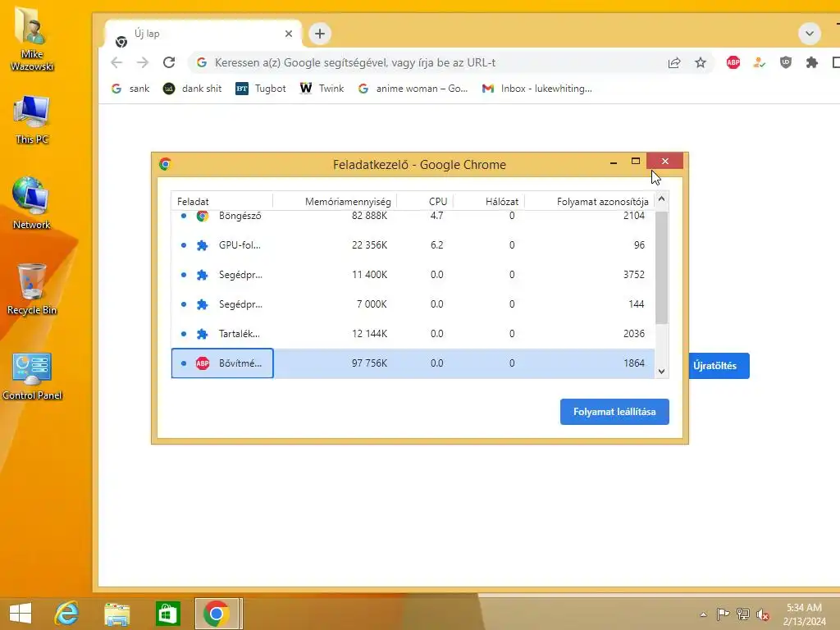
Task: Select Segédpr... row with 7 000K memory
Action: pyautogui.click(x=413, y=304)
